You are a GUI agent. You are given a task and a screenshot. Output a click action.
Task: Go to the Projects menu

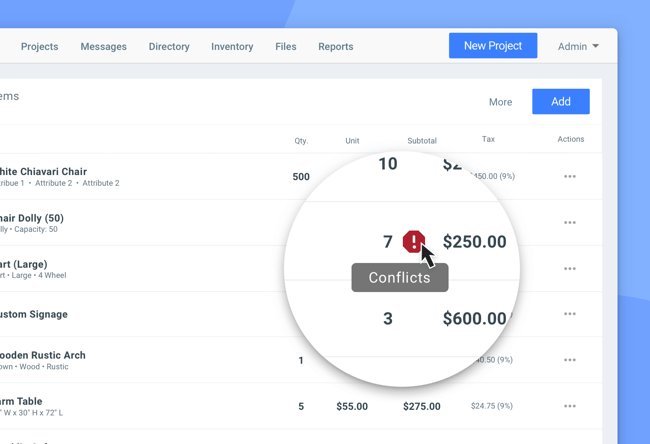tap(39, 46)
